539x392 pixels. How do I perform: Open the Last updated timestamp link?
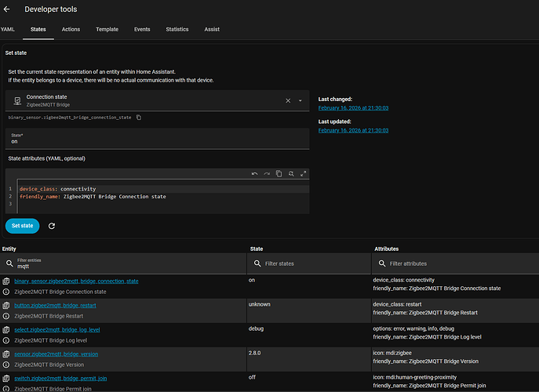353,130
